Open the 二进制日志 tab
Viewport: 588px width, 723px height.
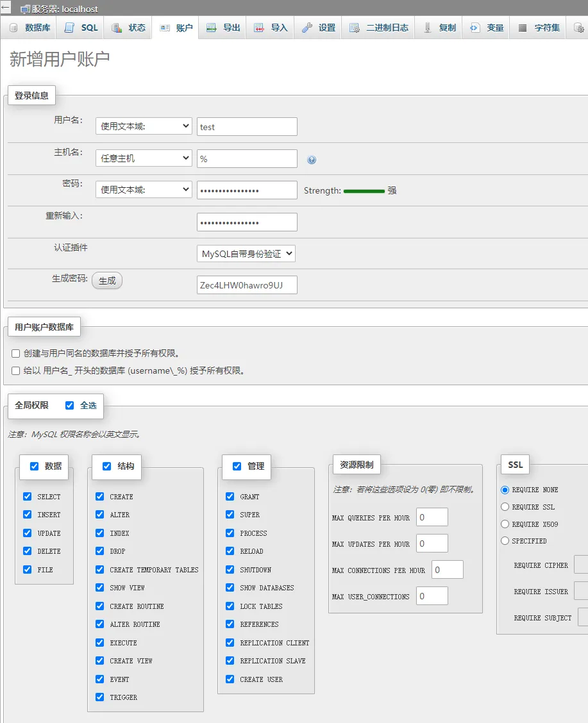(x=378, y=28)
